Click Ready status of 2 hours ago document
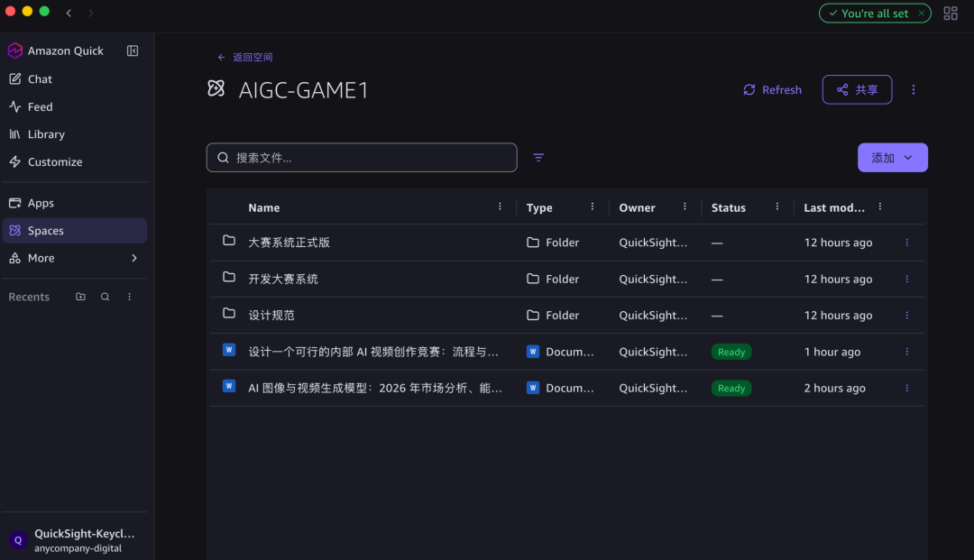 point(731,389)
